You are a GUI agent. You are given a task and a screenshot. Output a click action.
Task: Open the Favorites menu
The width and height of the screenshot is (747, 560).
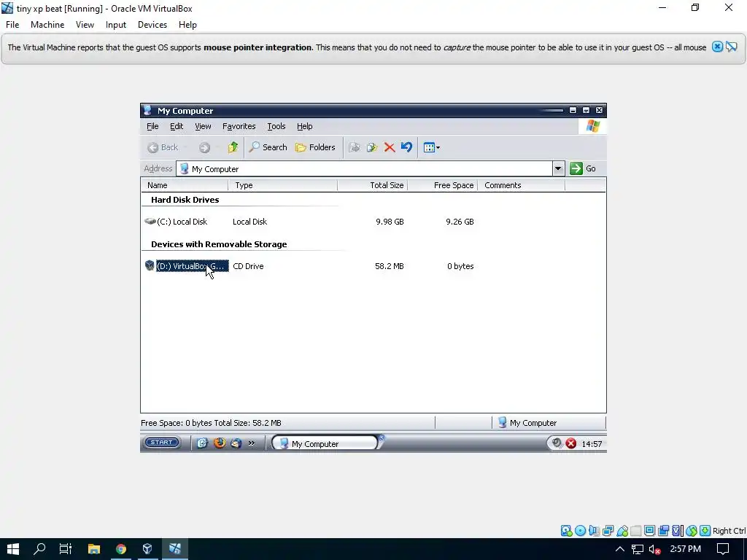pos(239,126)
